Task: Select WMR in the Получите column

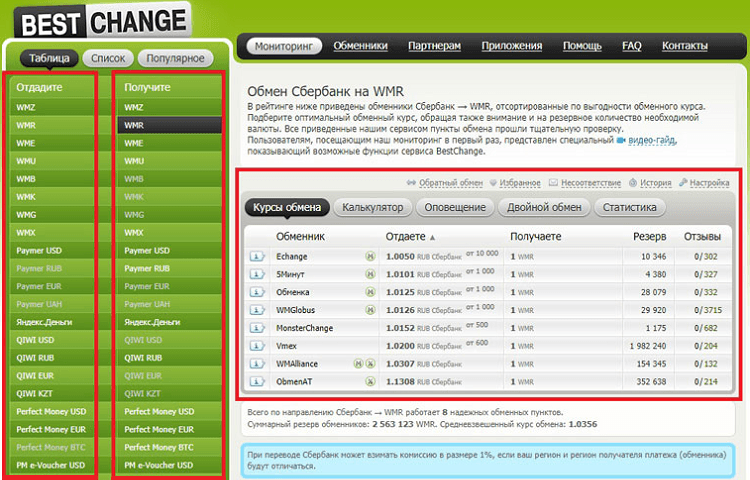Action: [x=169, y=125]
